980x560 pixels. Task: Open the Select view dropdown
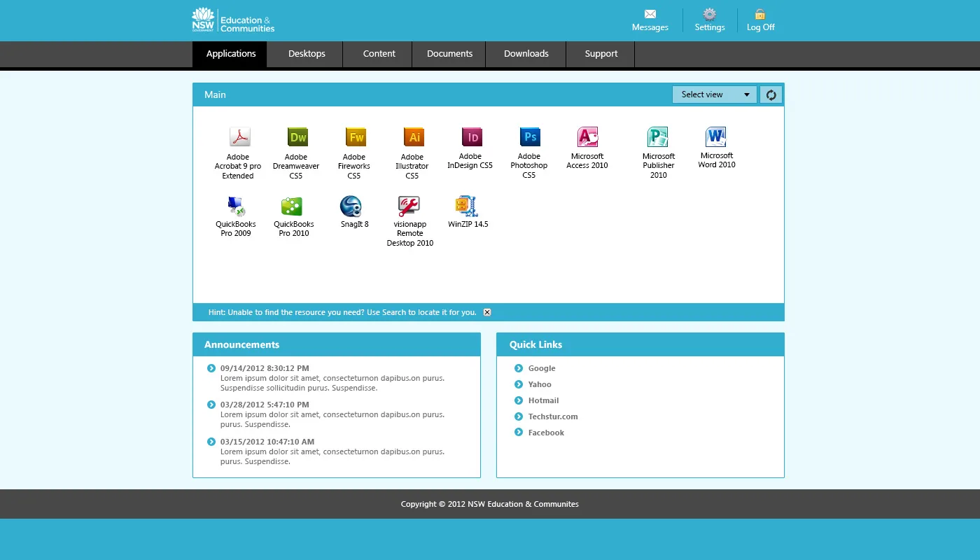click(x=714, y=94)
